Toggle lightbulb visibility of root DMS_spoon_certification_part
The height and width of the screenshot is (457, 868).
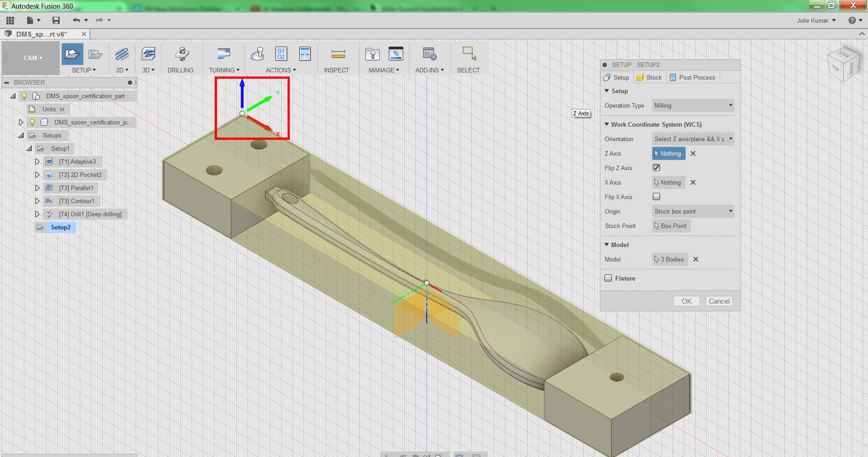tap(24, 96)
